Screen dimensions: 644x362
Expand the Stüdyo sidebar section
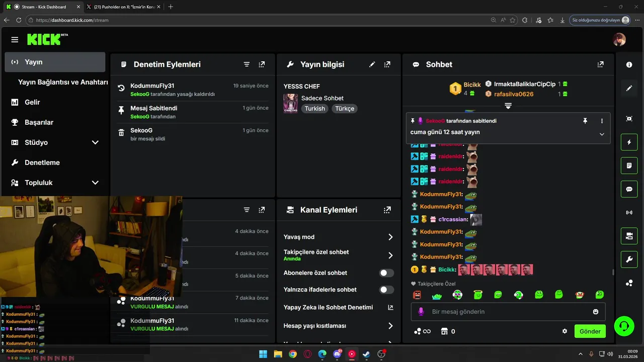tap(95, 142)
